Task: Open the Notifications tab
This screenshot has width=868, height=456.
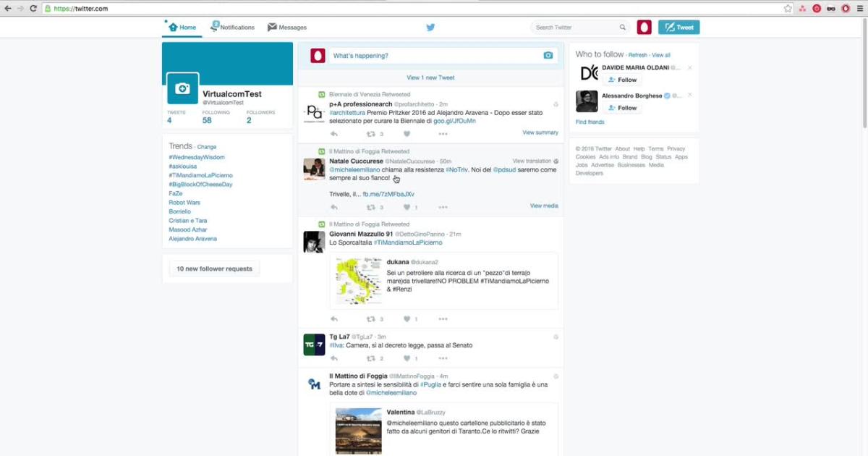Action: pyautogui.click(x=232, y=28)
